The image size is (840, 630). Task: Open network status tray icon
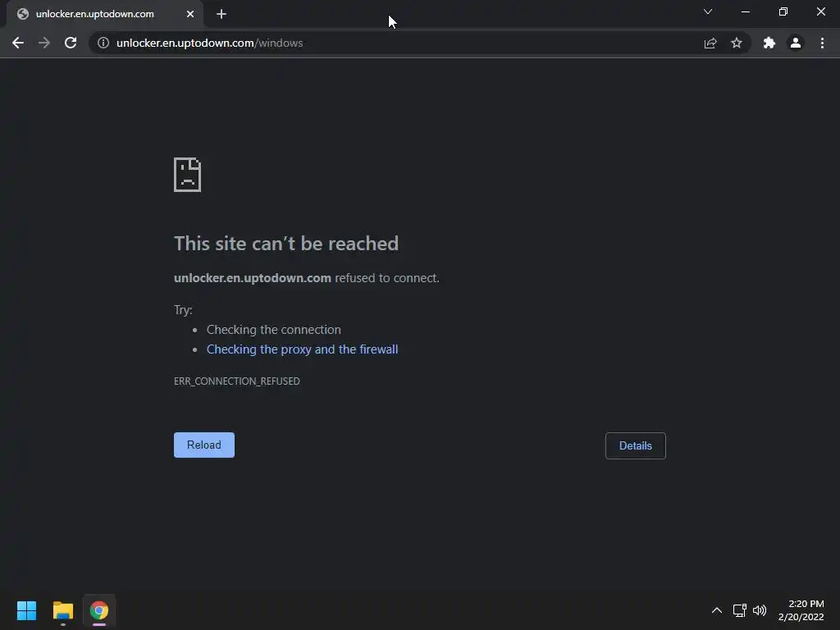[x=740, y=610]
